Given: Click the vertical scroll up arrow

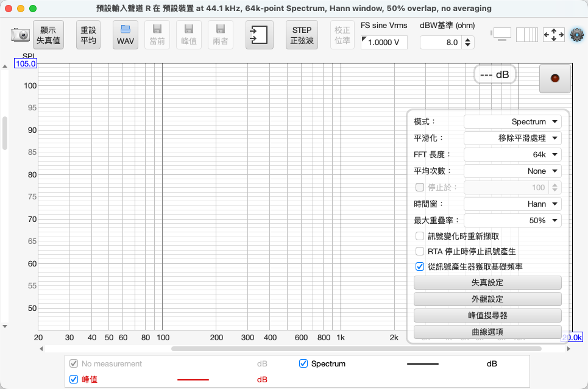Looking at the screenshot, I should tap(5, 66).
